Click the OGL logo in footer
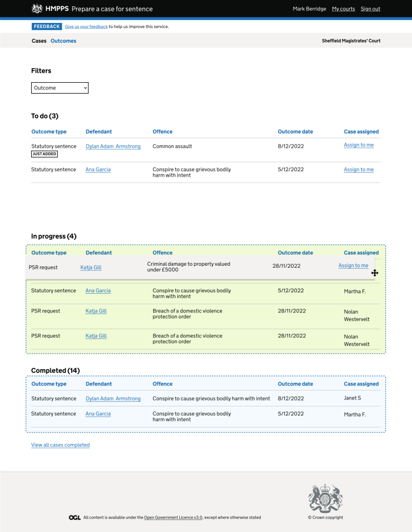 click(74, 517)
